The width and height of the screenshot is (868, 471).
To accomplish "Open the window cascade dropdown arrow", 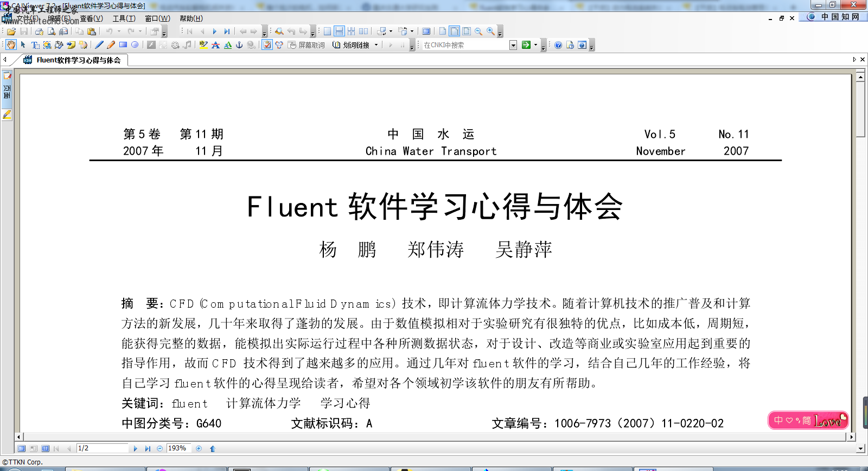I will 391,31.
